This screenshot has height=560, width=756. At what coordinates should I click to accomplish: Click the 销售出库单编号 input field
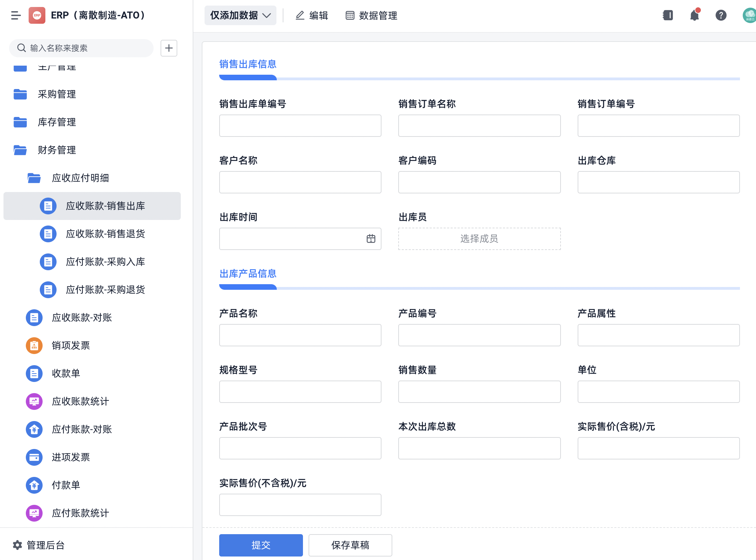[x=300, y=126]
